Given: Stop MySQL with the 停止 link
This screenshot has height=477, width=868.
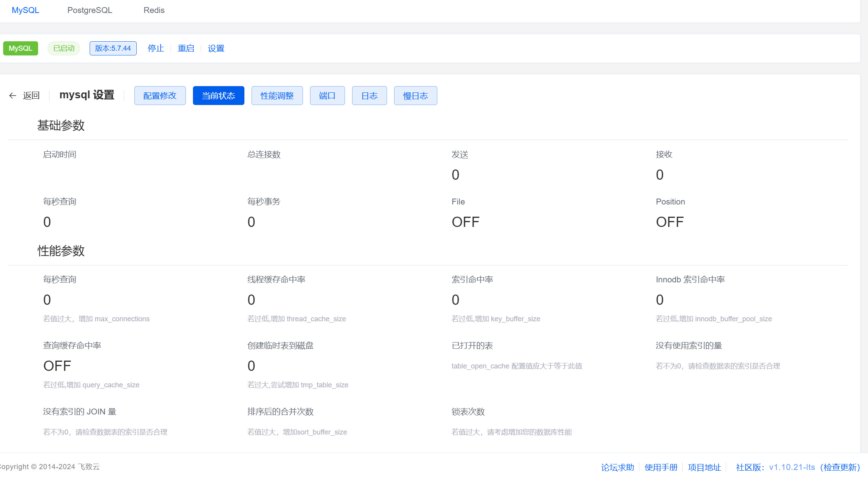Looking at the screenshot, I should (x=156, y=48).
